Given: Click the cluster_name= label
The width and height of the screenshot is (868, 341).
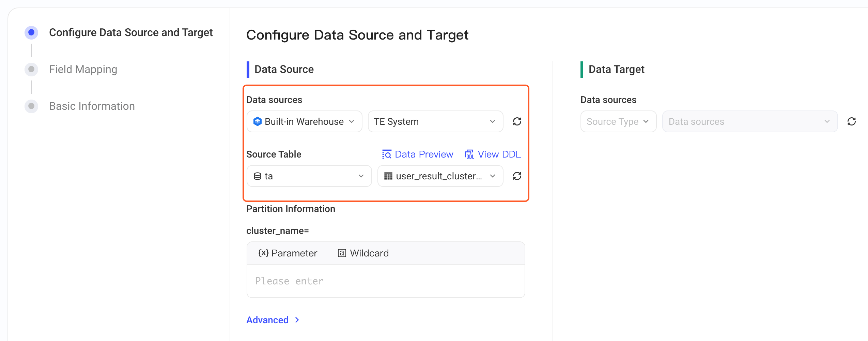Looking at the screenshot, I should click(278, 231).
